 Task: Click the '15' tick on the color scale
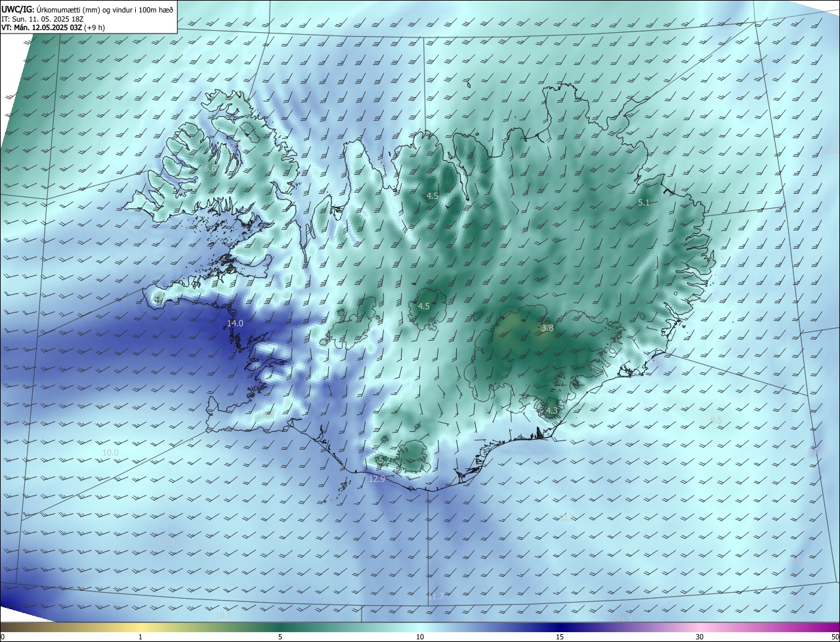coord(560,637)
